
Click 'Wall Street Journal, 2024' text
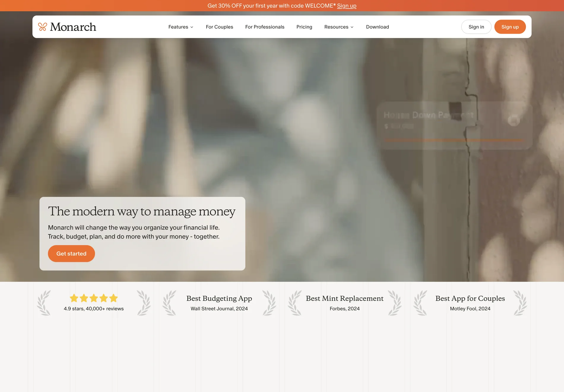point(219,309)
